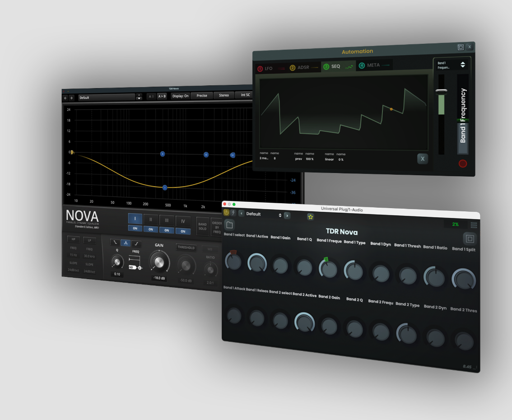Click the Automation amount slider handle
Viewport: 512px width, 420px height.
click(441, 91)
